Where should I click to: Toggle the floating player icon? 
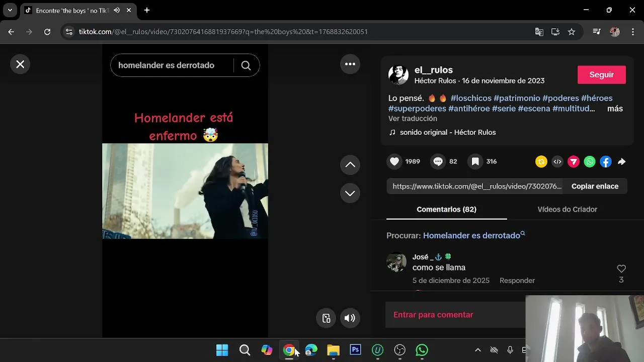(x=326, y=318)
